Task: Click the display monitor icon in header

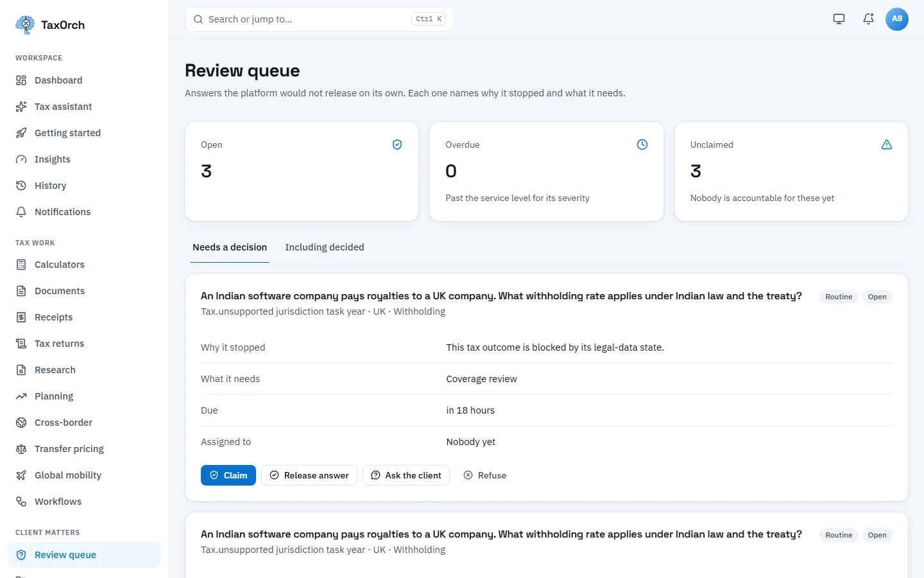Action: coord(839,19)
